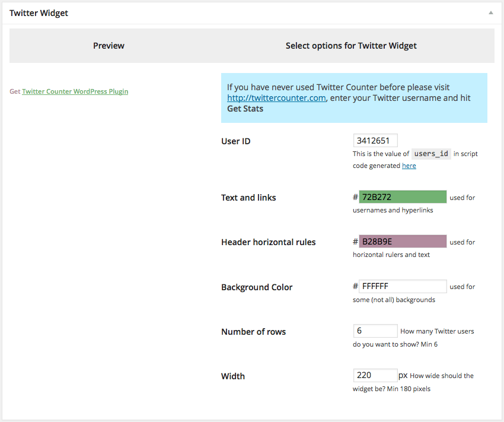Click the 'Width' label
The height and width of the screenshot is (422, 504).
pyautogui.click(x=232, y=376)
